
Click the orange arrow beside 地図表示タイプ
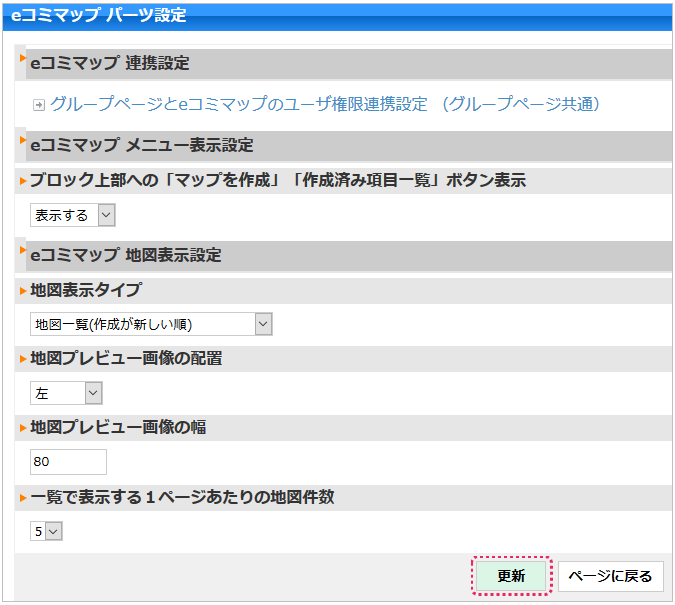[x=23, y=291]
